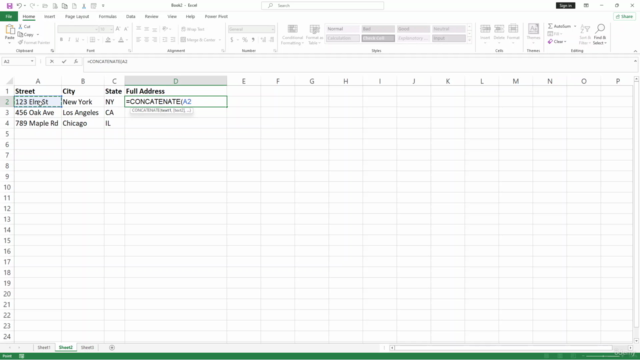Cancel the formula entry with X
This screenshot has height=360, width=640.
[x=51, y=61]
